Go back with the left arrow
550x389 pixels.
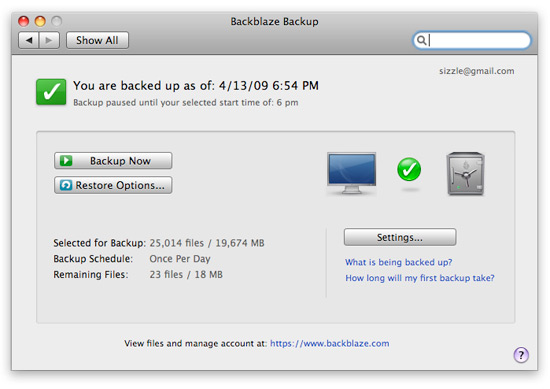29,40
